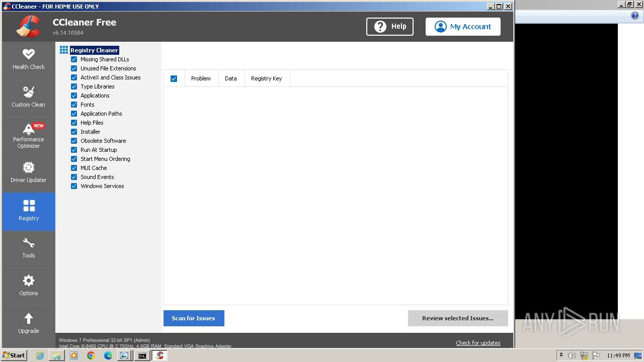Click the CCleaner taskbar button
644x362 pixels.
pos(160,355)
